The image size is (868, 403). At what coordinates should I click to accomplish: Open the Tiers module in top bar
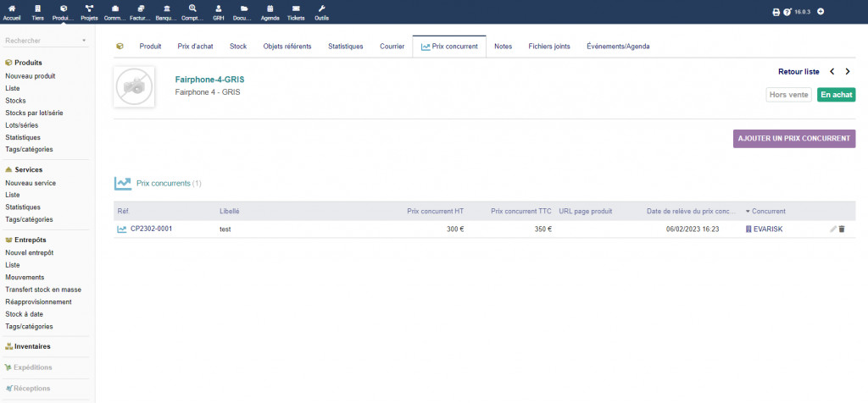click(x=37, y=12)
